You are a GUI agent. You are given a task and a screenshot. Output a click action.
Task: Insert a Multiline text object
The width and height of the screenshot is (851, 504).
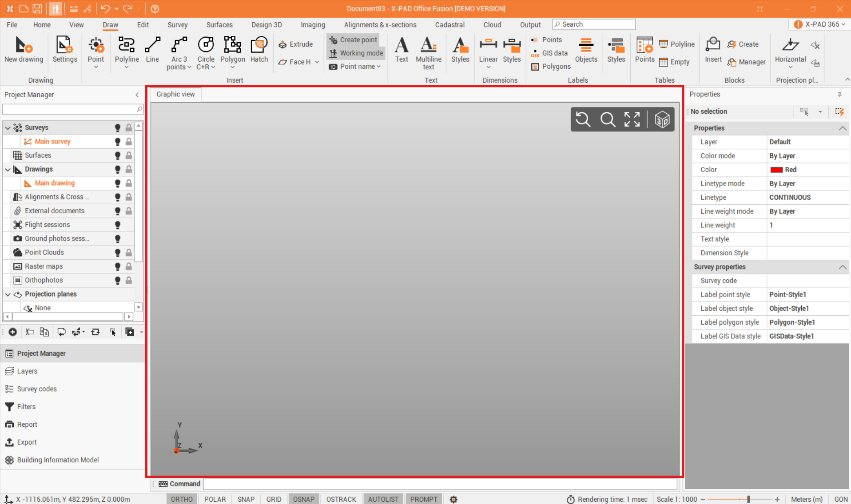click(428, 52)
